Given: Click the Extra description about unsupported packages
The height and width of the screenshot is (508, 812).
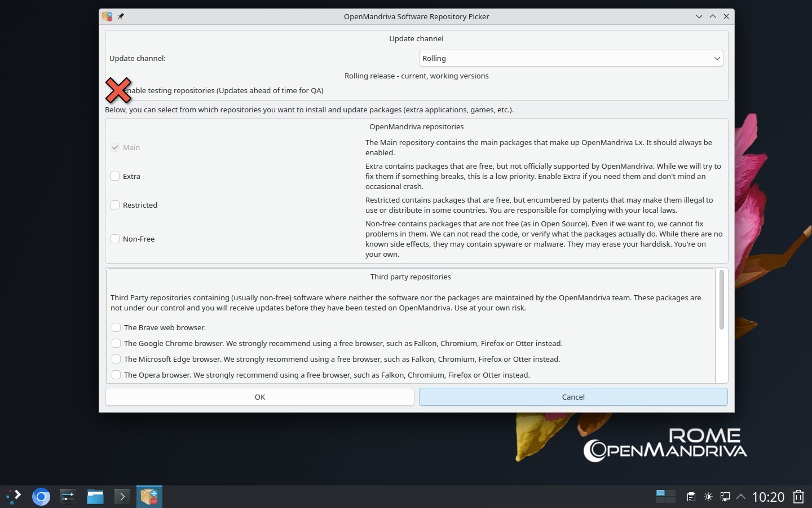Looking at the screenshot, I should coord(543,176).
